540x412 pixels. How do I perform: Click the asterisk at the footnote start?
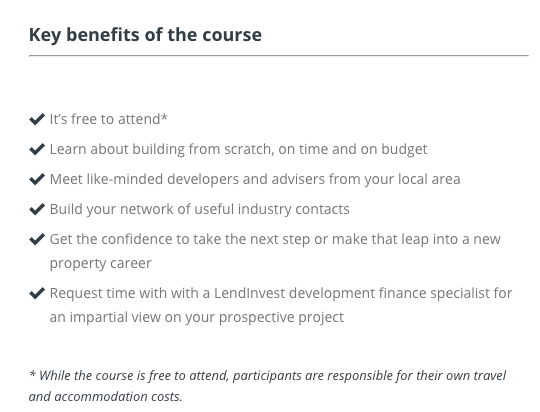[33, 373]
